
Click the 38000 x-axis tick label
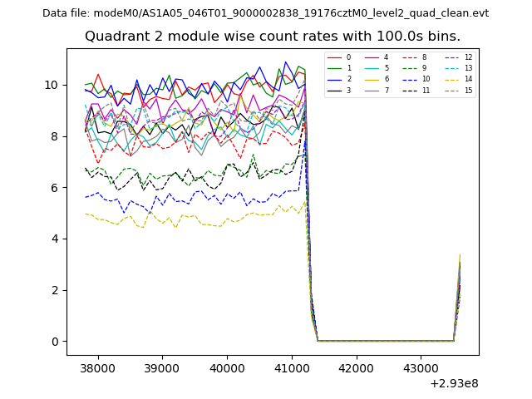97,367
